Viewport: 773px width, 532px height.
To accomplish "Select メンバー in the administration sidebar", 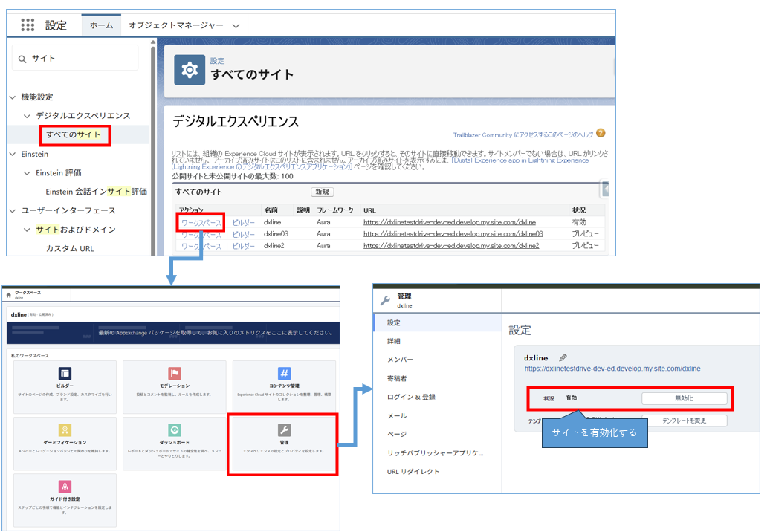I will pos(400,360).
